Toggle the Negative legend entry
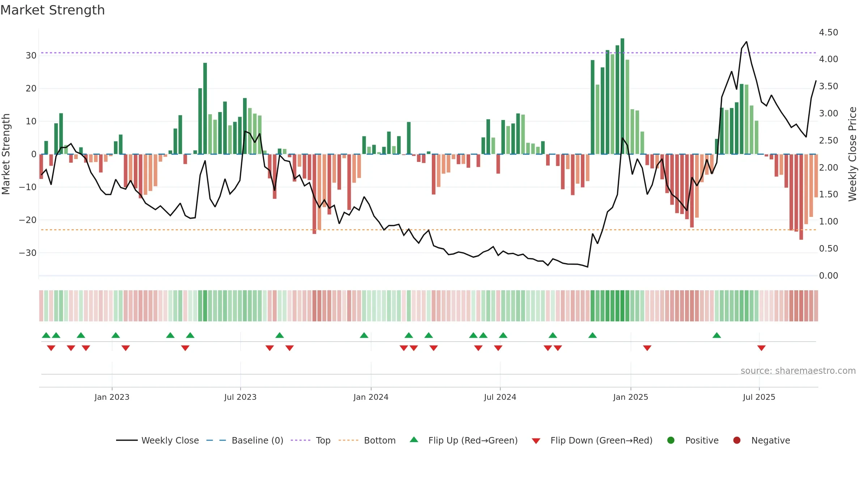This screenshot has width=868, height=488. coord(762,440)
